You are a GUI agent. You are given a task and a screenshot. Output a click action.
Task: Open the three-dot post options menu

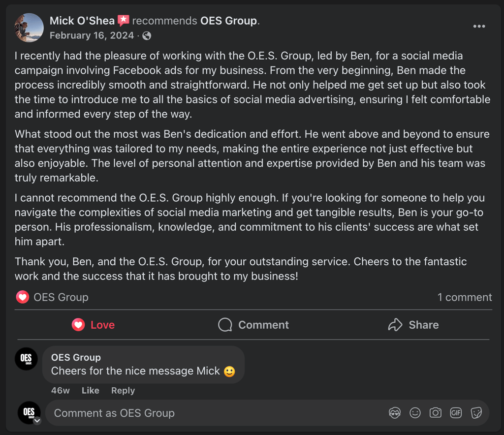coord(479,27)
